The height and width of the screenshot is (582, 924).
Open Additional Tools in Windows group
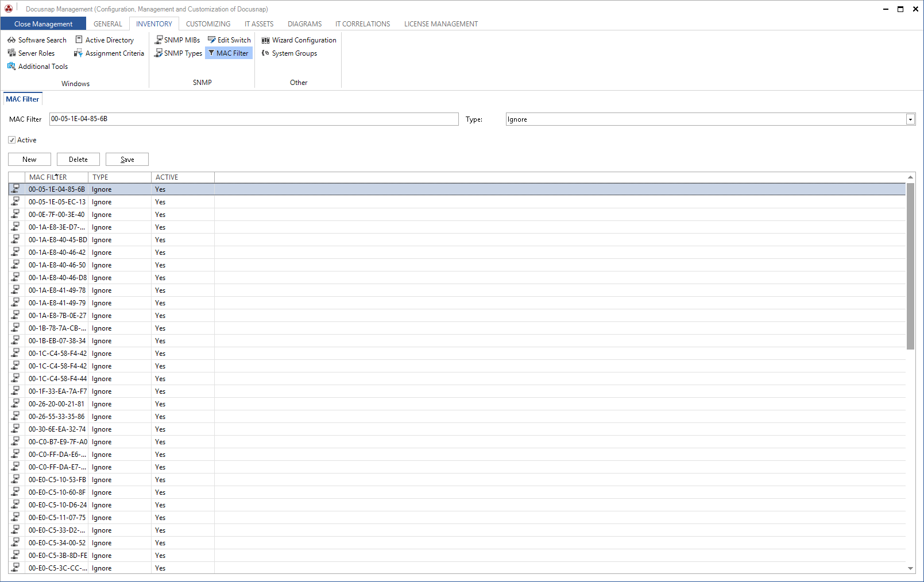tap(37, 67)
